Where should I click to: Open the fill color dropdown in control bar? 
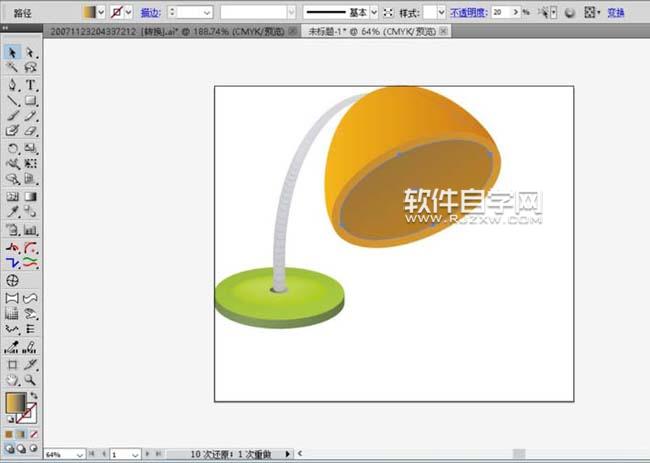point(101,12)
